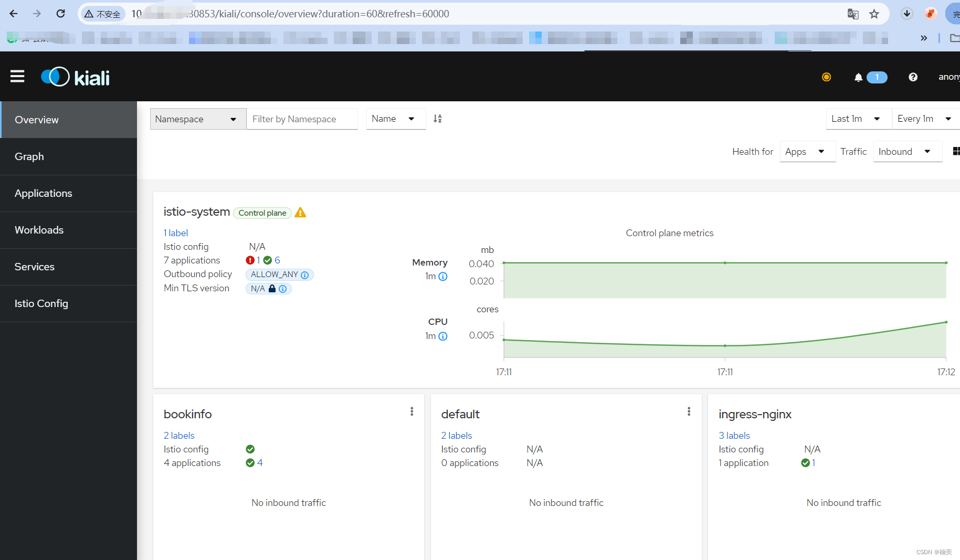Click ingress-nginx application health check icon
The height and width of the screenshot is (560, 960).
tap(806, 463)
